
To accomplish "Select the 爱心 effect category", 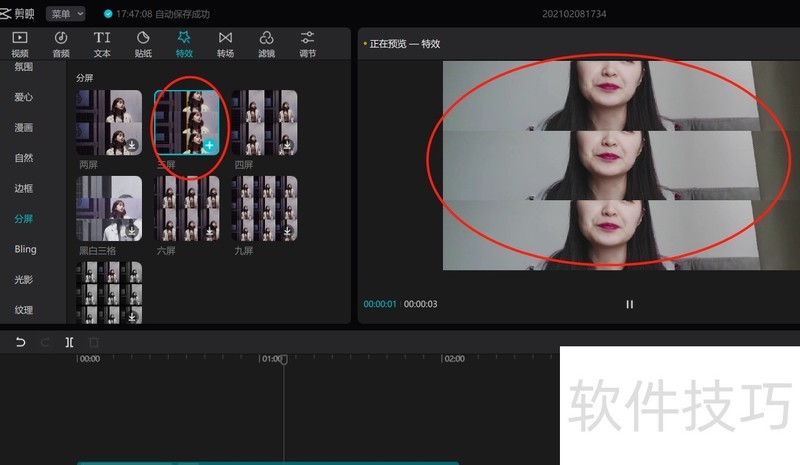I will (23, 97).
